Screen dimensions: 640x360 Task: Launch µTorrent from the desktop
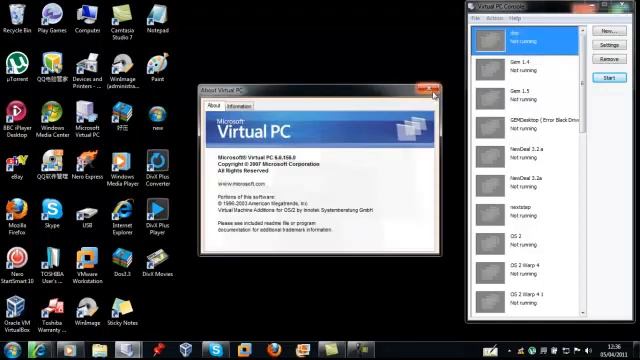pyautogui.click(x=17, y=67)
